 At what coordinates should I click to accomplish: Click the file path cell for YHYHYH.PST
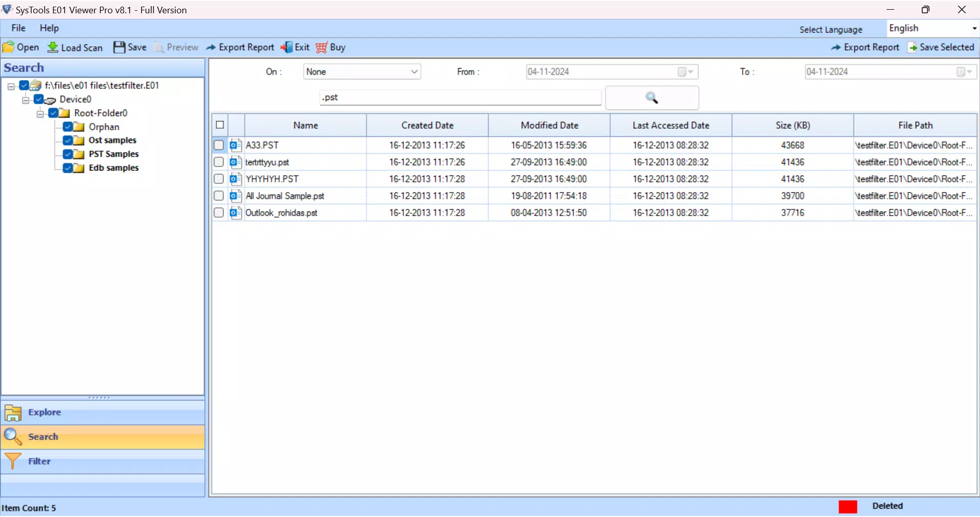(x=915, y=179)
